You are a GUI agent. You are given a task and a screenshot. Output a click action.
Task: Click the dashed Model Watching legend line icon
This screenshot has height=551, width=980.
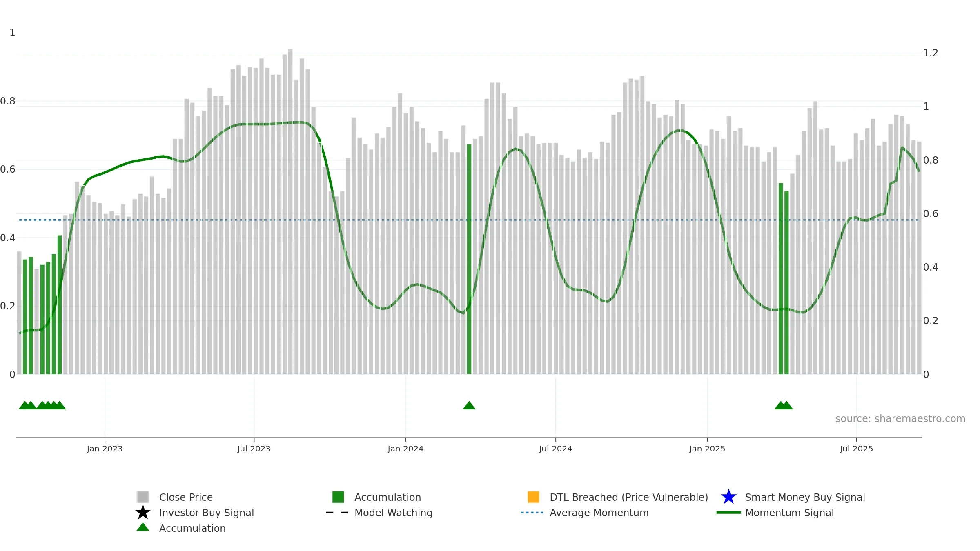[337, 513]
